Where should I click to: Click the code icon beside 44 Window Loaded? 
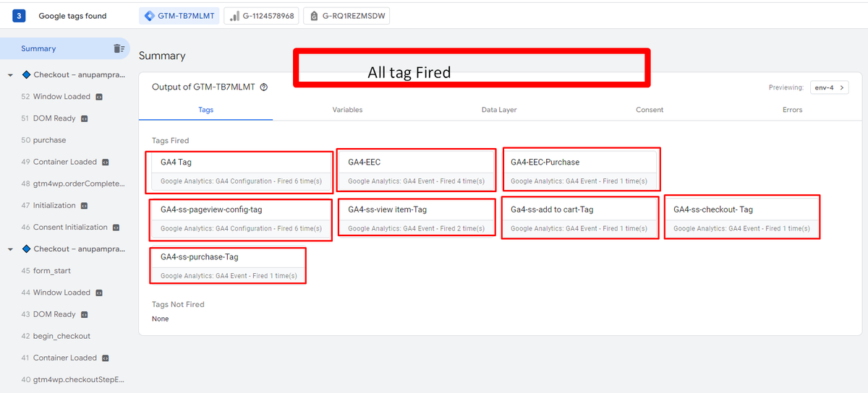[99, 293]
